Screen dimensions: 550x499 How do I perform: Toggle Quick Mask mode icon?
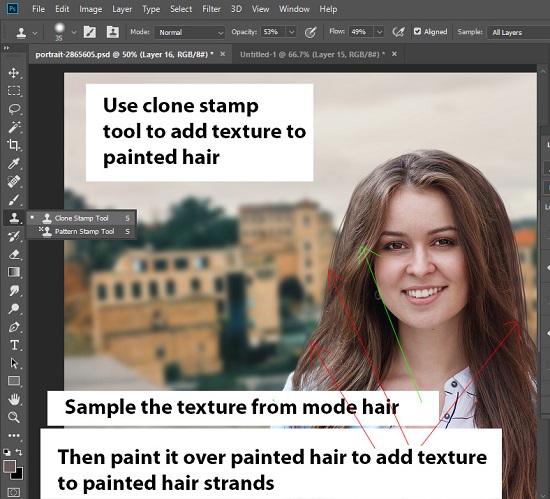pos(13,492)
